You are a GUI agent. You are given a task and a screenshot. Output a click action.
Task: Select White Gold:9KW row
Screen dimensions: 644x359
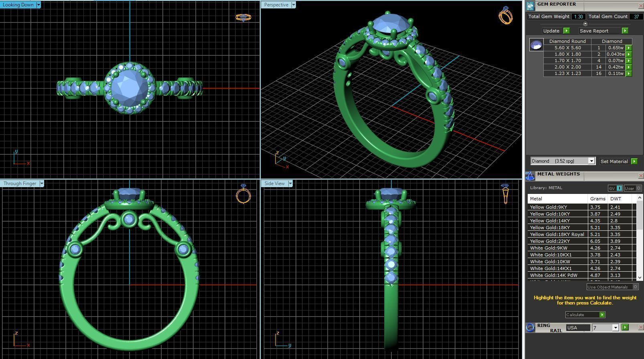click(x=581, y=248)
